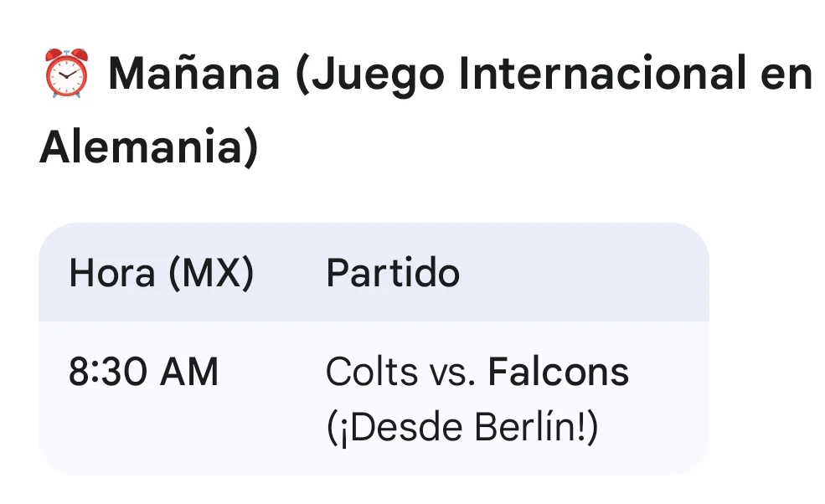This screenshot has height=504, width=825.
Task: Click the empty header area right of "Partido"
Action: (586, 274)
